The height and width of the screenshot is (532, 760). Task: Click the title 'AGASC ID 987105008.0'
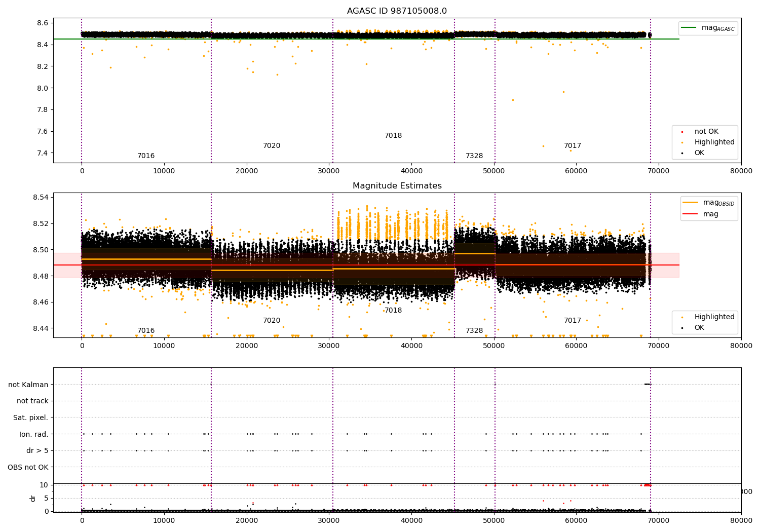point(397,11)
